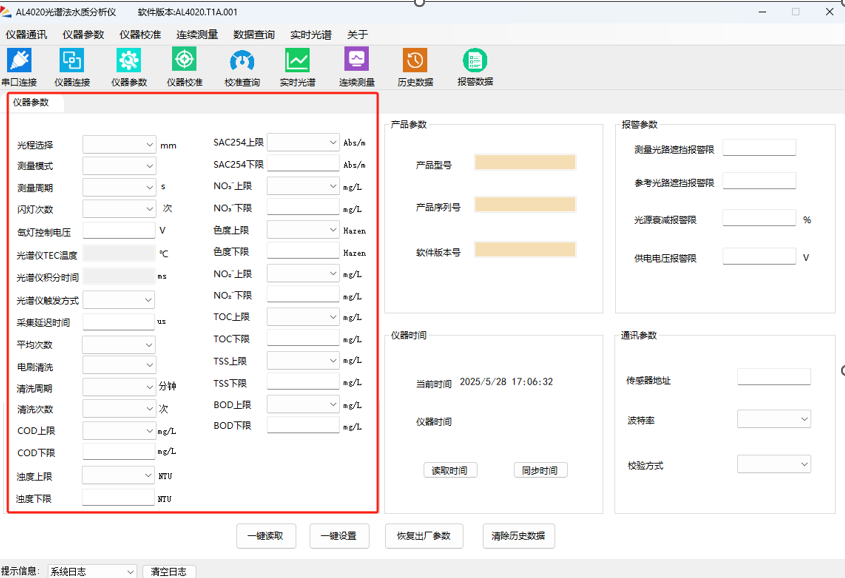The image size is (845, 578).
Task: Click the 串口连接 serial plug icon
Action: (x=19, y=60)
